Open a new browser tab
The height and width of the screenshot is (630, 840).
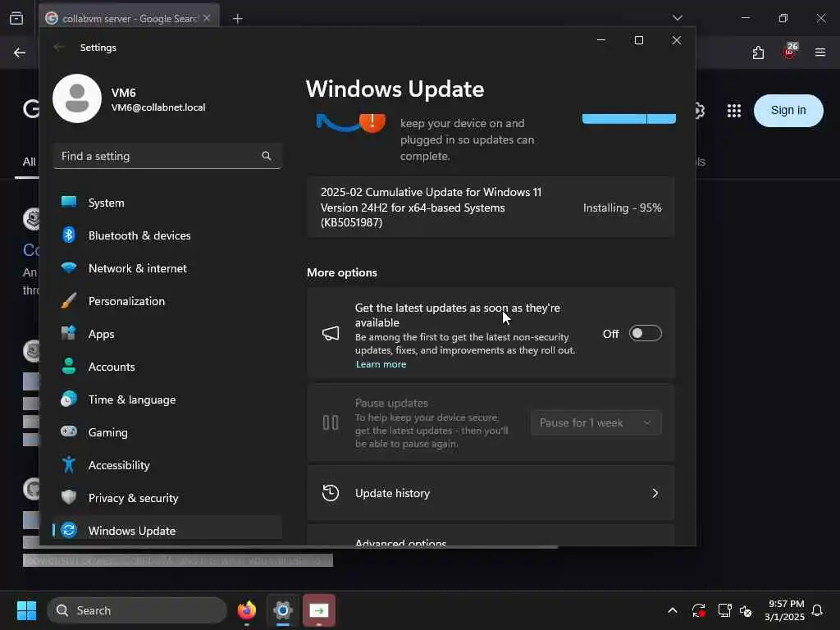click(237, 19)
